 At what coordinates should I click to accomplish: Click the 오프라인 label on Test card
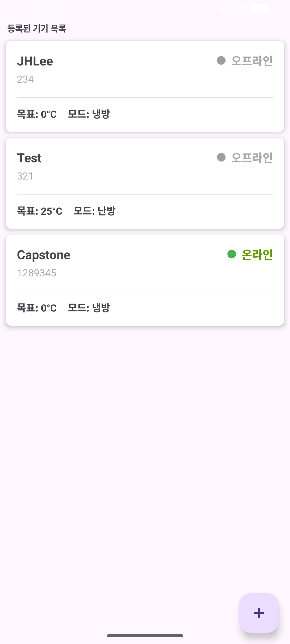(x=252, y=158)
